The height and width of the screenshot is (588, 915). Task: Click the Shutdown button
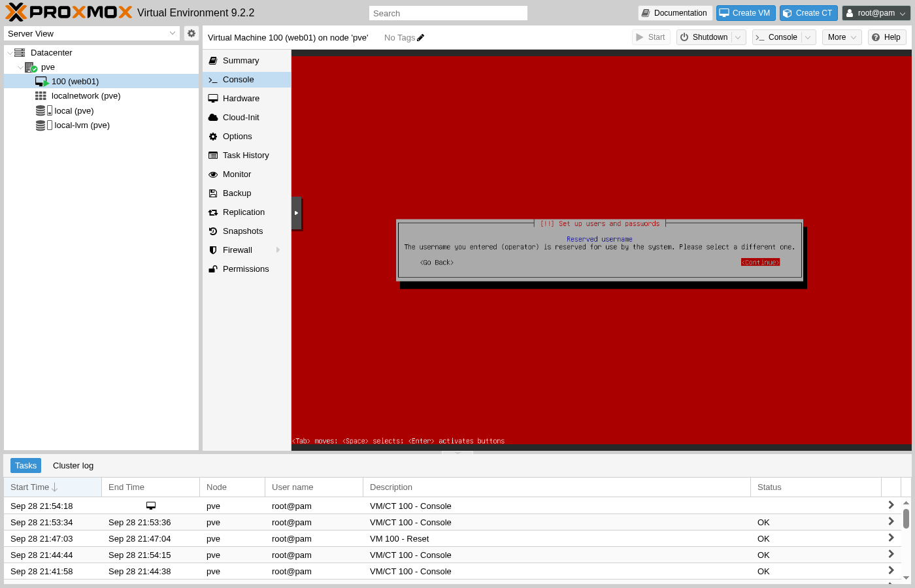tap(705, 37)
